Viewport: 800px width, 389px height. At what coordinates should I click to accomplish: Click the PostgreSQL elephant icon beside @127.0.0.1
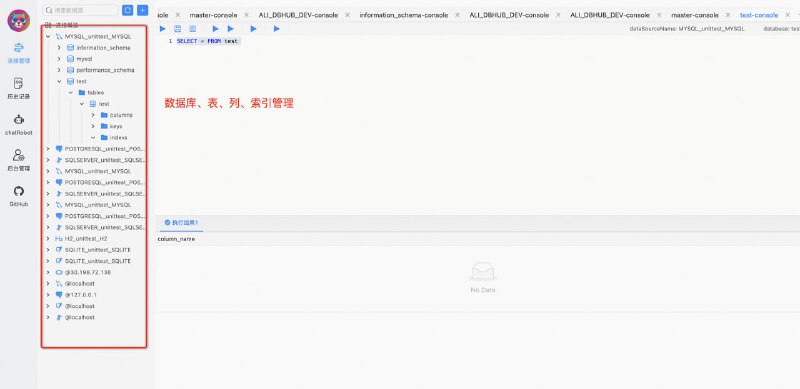coord(59,295)
